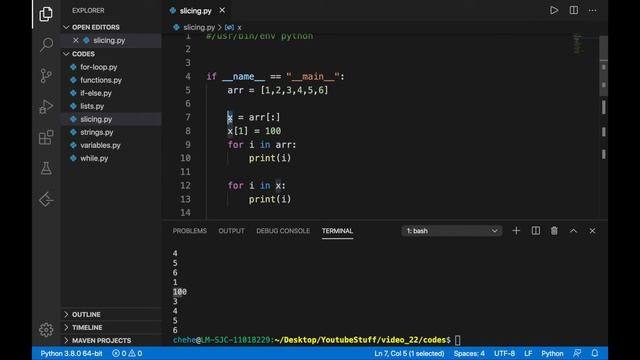Change the UTF-8 file encoding
The height and width of the screenshot is (360, 640).
click(x=504, y=353)
